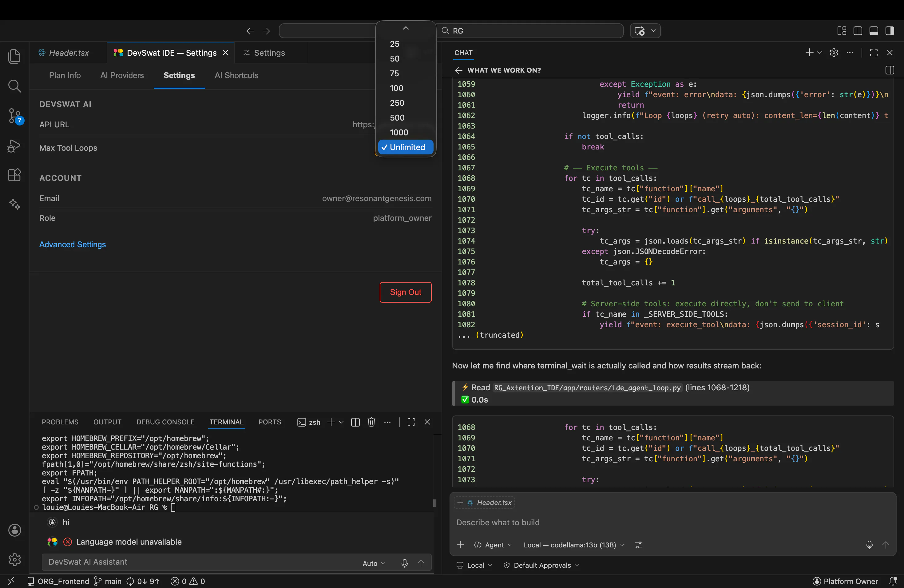Expand the new chat dropdown chevron
904x588 pixels.
[x=819, y=52]
